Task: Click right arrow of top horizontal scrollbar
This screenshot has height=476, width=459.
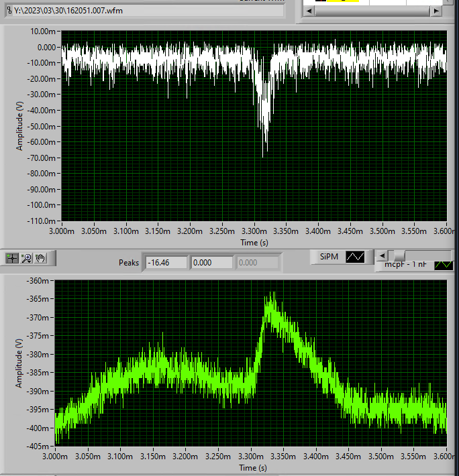Action: (x=436, y=11)
